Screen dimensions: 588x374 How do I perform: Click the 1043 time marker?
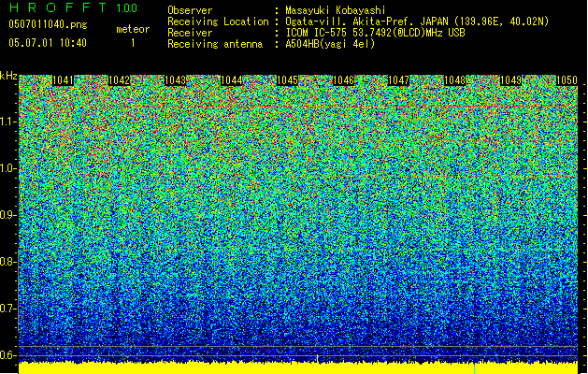pos(175,80)
